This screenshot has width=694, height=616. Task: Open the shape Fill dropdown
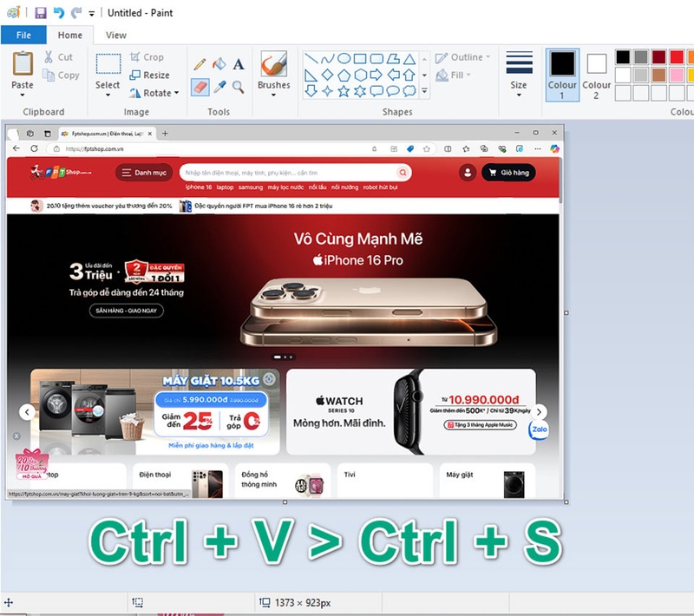tap(453, 75)
